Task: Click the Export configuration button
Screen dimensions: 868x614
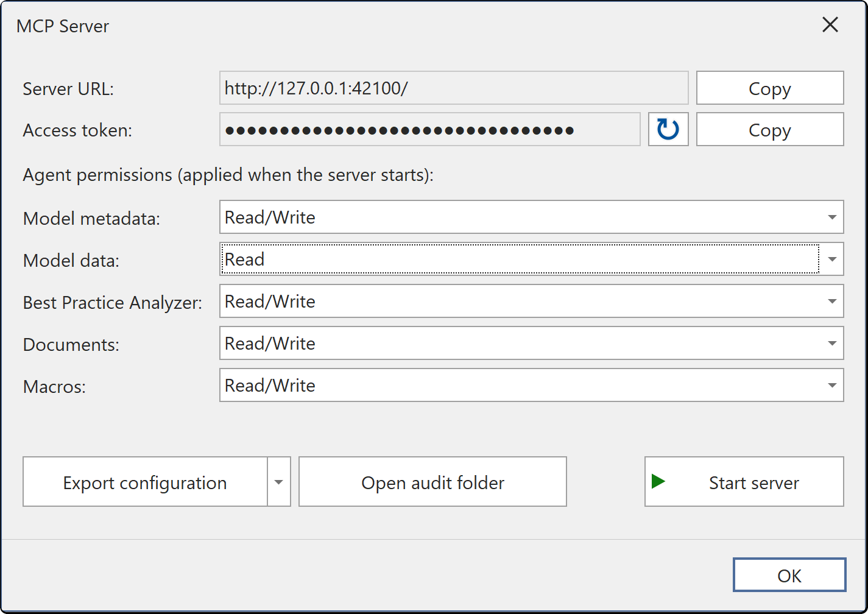Action: 145,482
